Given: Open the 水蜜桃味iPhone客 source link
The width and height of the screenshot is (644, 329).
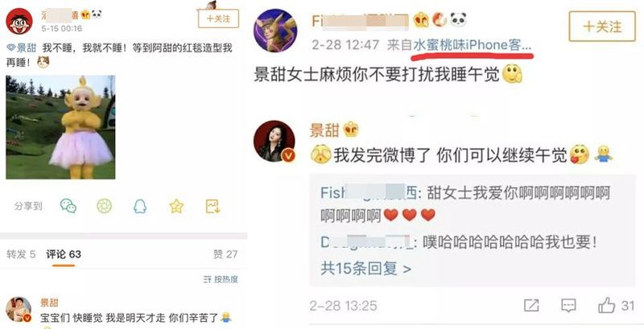Looking at the screenshot, I should (473, 45).
